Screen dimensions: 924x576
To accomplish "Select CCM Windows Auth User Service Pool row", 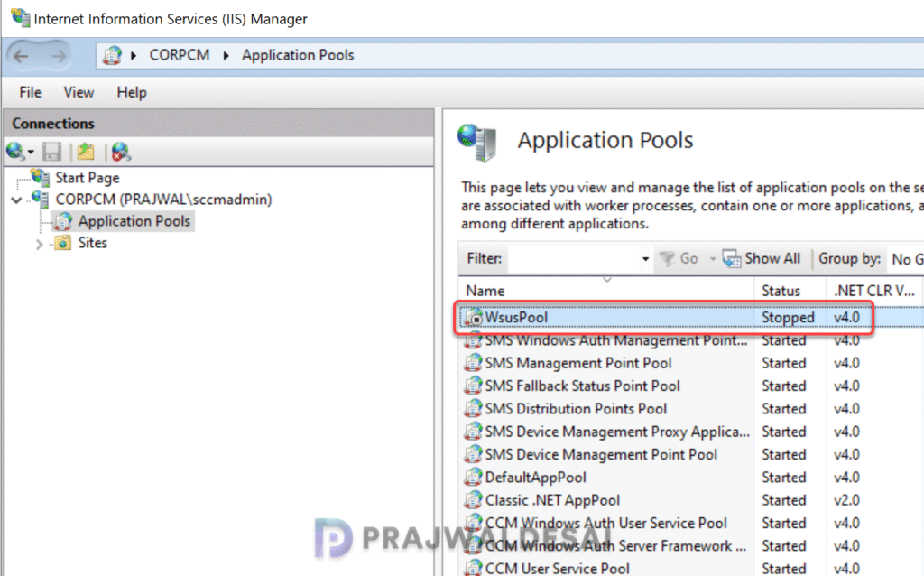I will click(690, 523).
